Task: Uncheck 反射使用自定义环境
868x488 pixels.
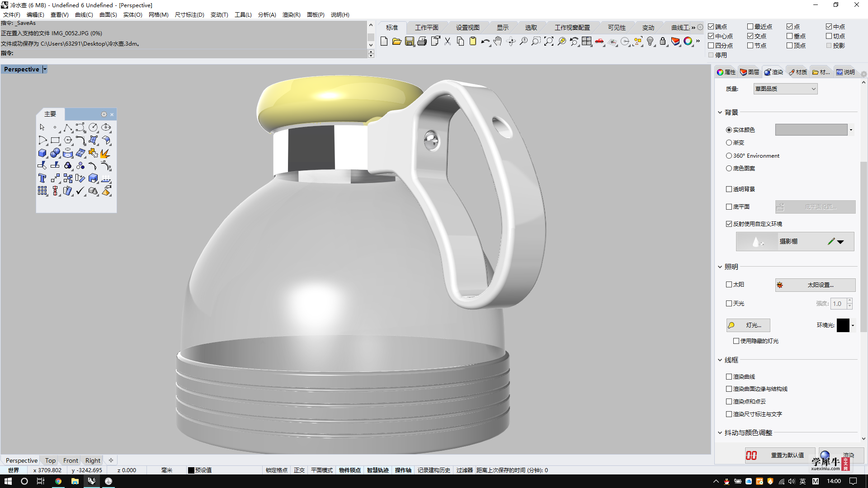Action: tap(729, 224)
